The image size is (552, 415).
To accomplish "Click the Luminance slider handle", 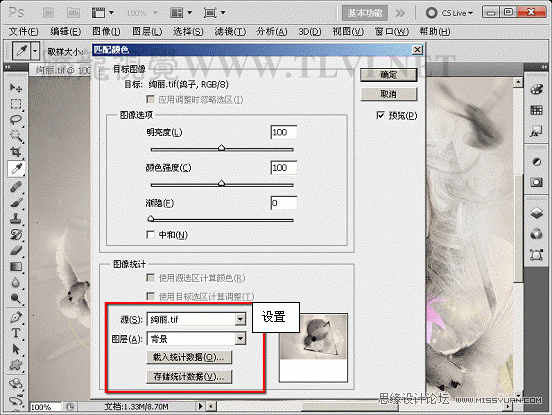I will tap(221, 147).
